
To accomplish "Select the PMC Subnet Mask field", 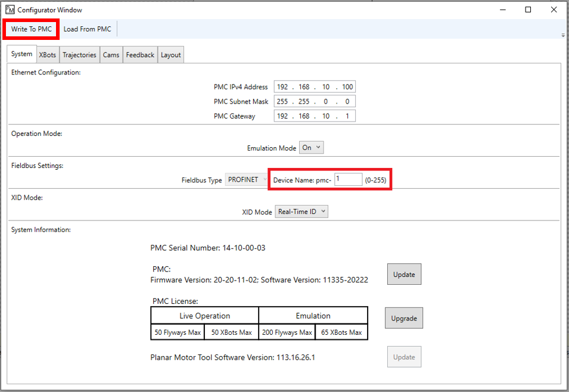I will click(x=315, y=101).
